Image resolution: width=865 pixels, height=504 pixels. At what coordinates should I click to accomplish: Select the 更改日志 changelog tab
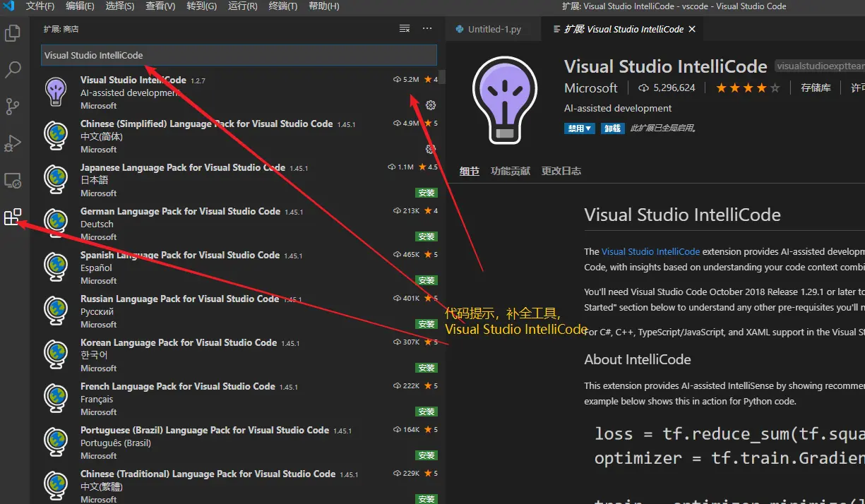click(x=561, y=171)
